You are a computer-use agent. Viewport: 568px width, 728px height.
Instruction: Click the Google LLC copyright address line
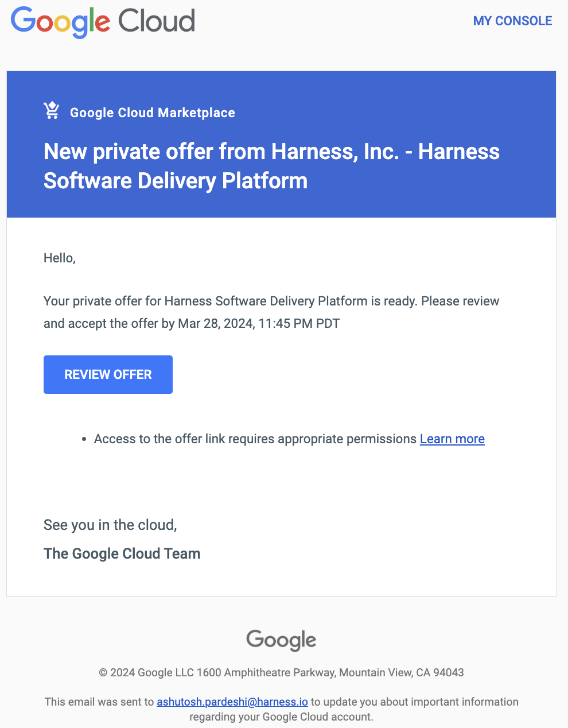[x=281, y=672]
